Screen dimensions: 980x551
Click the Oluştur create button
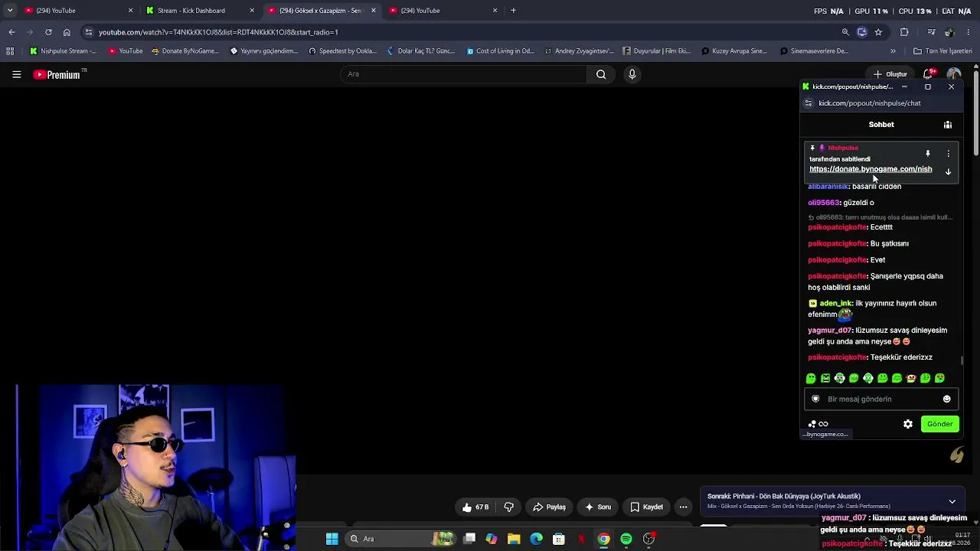coord(890,74)
